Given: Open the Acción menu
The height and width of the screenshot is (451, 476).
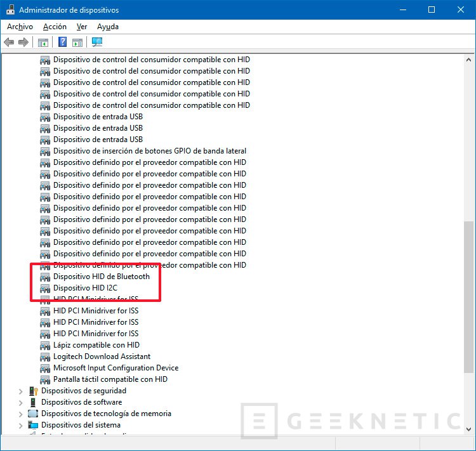Looking at the screenshot, I should [55, 27].
